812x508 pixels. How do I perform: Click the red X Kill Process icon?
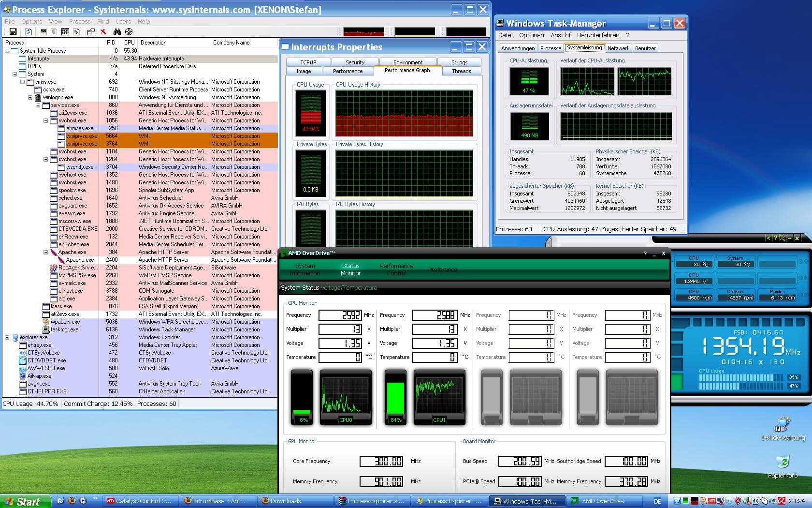coord(103,32)
